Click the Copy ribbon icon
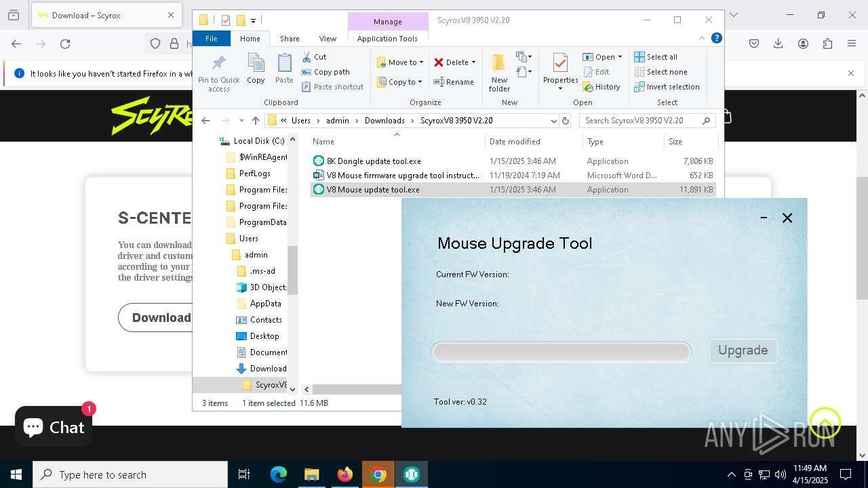868x488 pixels. [x=256, y=68]
